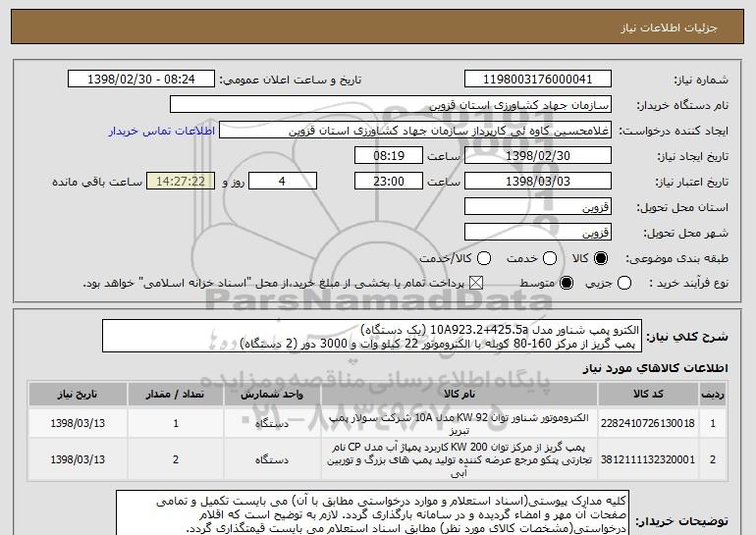Select the متوسط purchase type radio
Screen dimensions: 756x535
click(x=567, y=284)
